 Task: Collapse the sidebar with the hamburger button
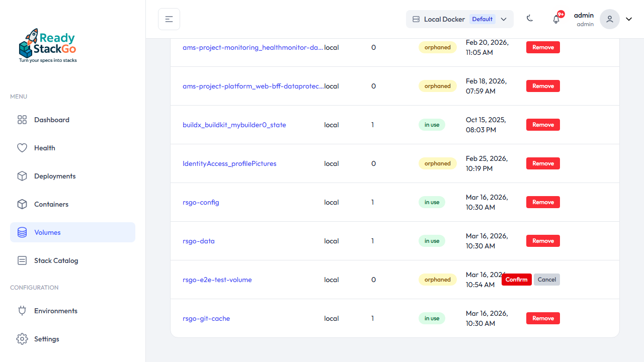(169, 19)
